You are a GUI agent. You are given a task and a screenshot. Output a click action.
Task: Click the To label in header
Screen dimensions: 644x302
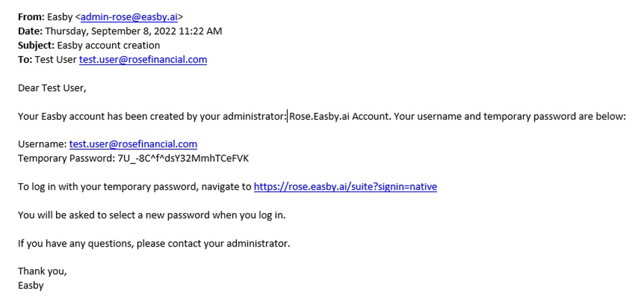26,60
